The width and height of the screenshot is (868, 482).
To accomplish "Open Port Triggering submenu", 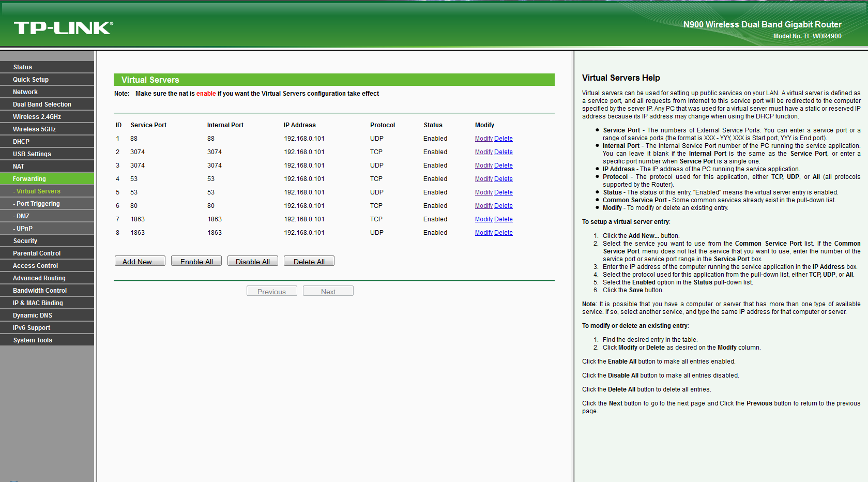I will pyautogui.click(x=47, y=204).
